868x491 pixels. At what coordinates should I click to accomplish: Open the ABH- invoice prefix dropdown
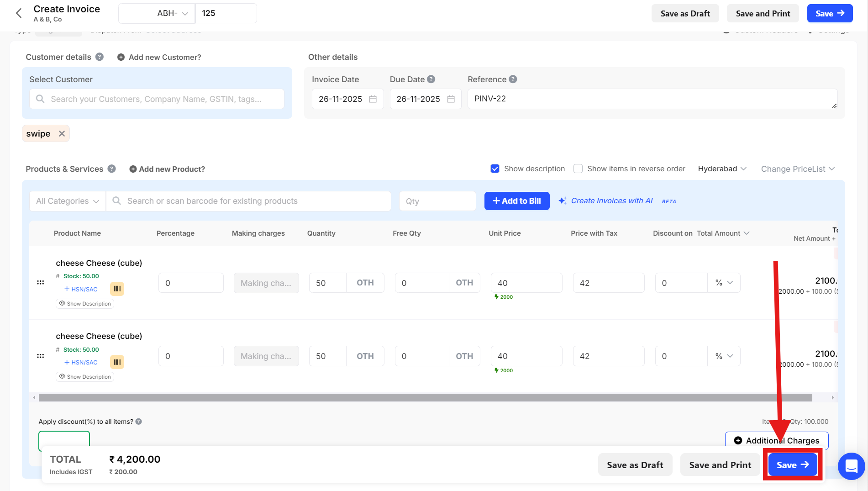tap(172, 14)
